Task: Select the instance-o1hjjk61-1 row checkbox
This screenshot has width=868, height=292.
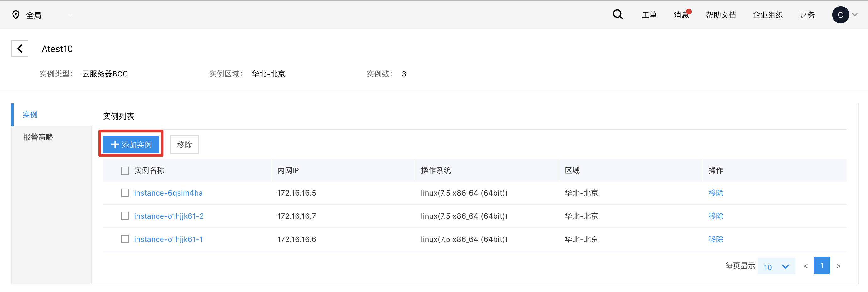Action: pos(125,239)
